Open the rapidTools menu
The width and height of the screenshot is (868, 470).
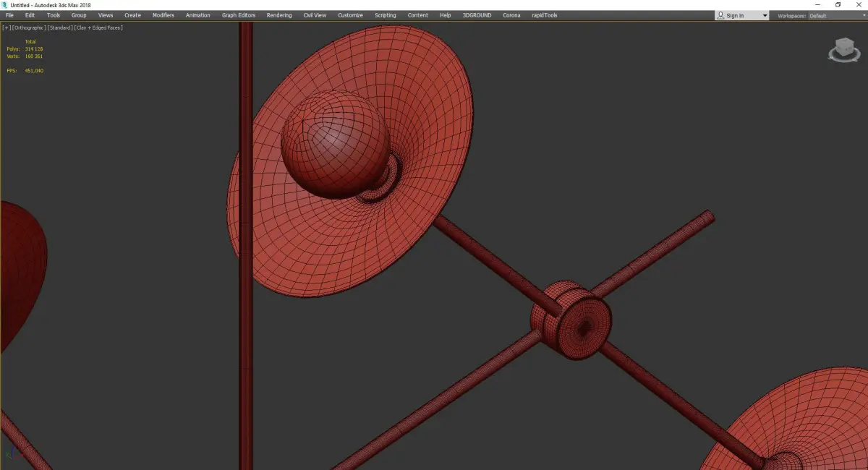tap(546, 15)
